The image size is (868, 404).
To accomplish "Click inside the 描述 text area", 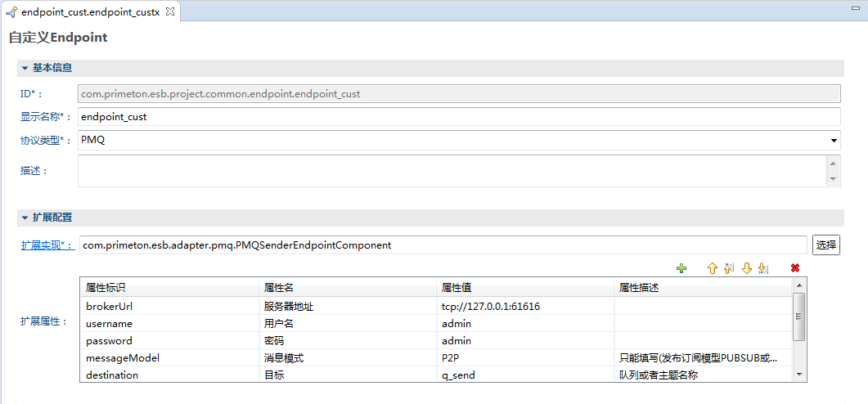I will click(x=452, y=171).
